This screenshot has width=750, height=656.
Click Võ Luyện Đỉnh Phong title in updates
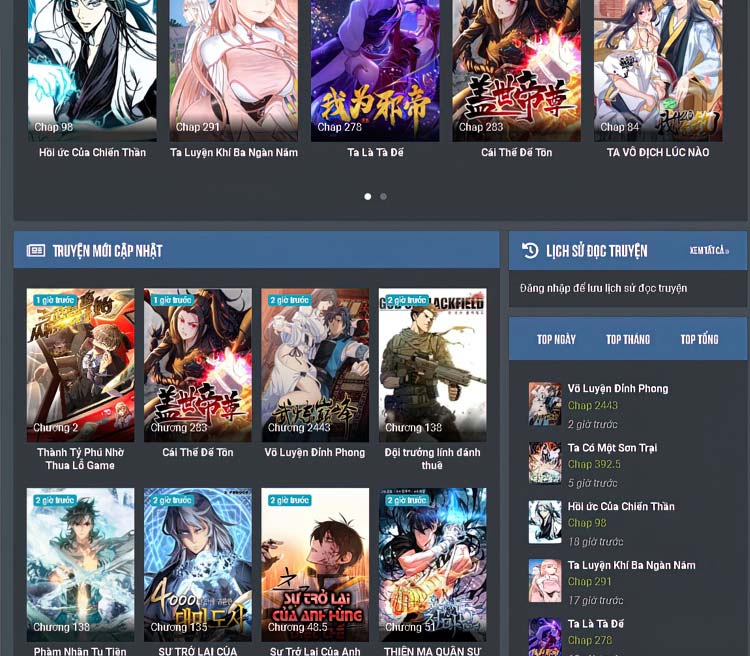pyautogui.click(x=315, y=453)
